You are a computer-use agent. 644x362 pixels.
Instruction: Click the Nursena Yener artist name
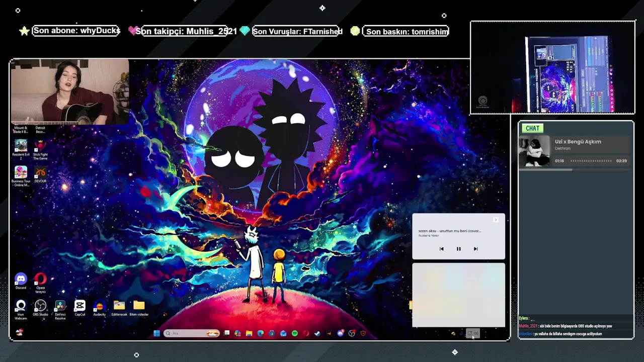click(429, 236)
